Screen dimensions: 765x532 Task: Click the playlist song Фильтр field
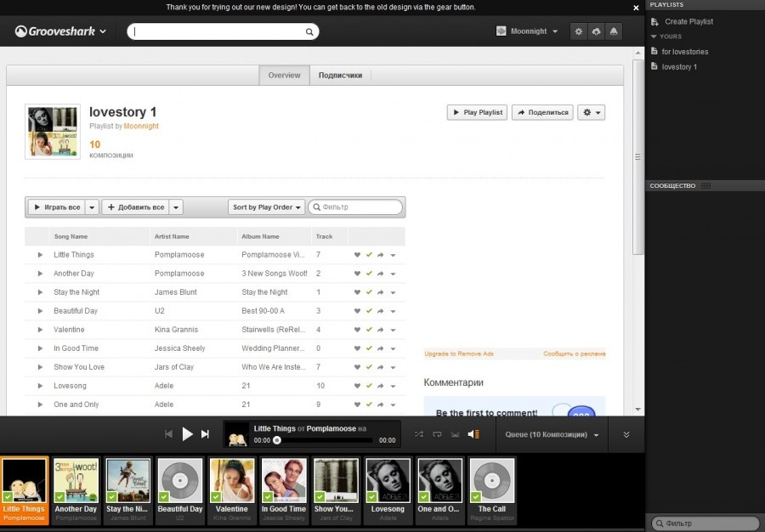click(355, 207)
